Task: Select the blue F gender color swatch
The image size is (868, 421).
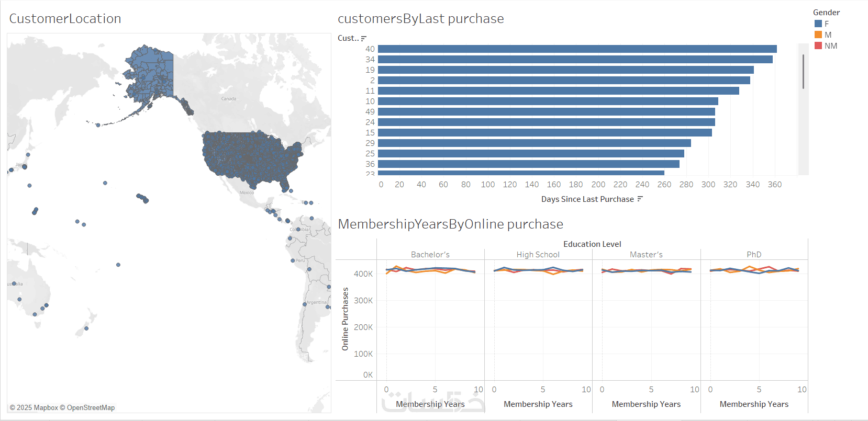Action: pyautogui.click(x=818, y=24)
